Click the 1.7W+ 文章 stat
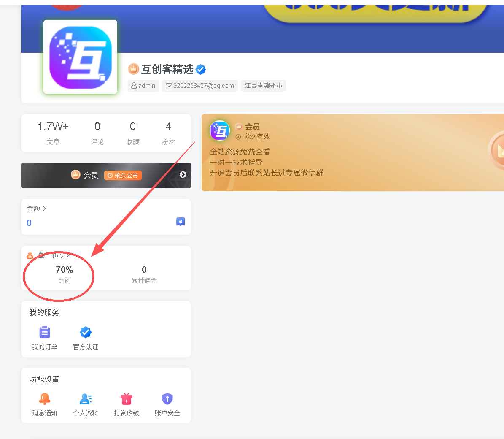504x439 pixels. 53,133
